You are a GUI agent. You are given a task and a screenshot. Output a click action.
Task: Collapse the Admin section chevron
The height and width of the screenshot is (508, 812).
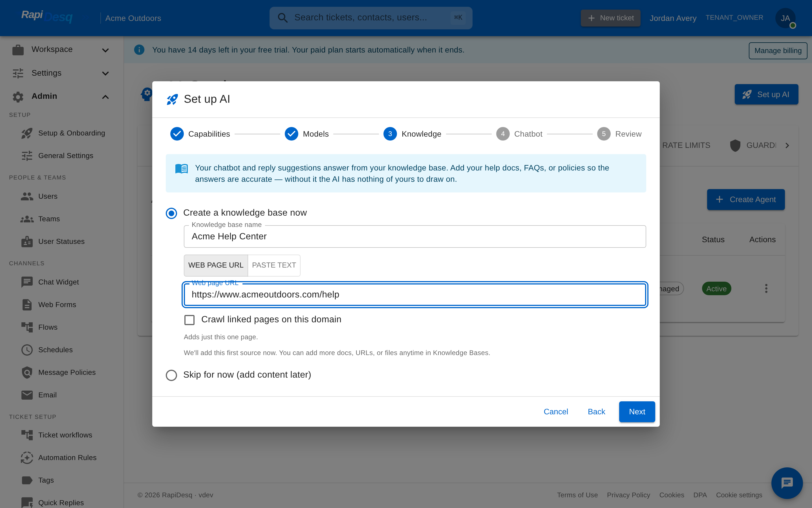105,97
